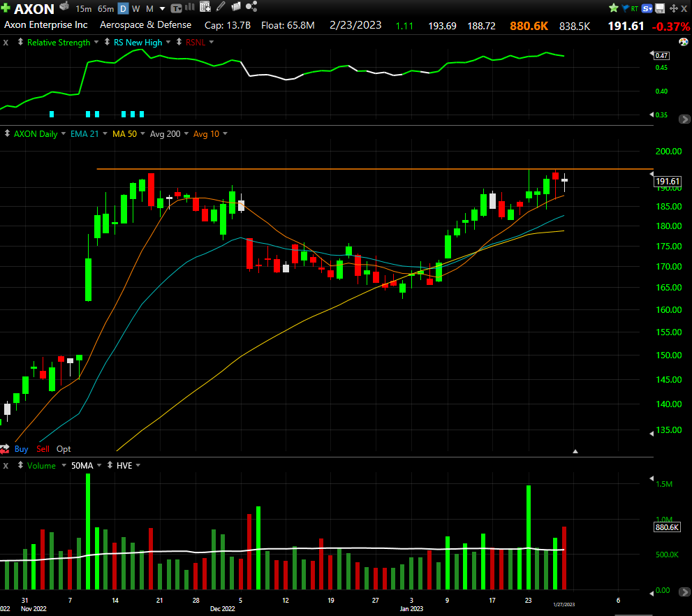Click the RT real-time indicator
Viewport: 692px width, 616px height.
(x=635, y=8)
